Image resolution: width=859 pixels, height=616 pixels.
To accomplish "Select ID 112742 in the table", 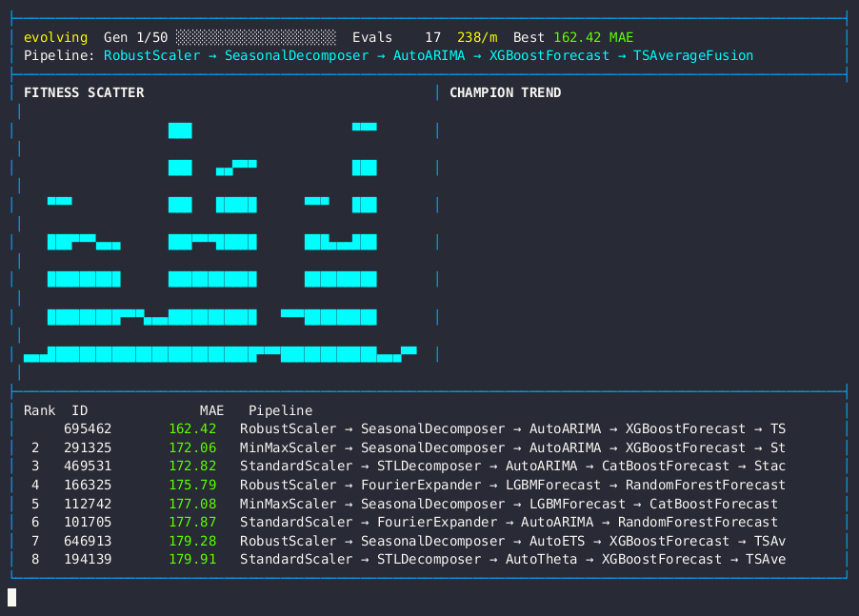I will coord(88,504).
